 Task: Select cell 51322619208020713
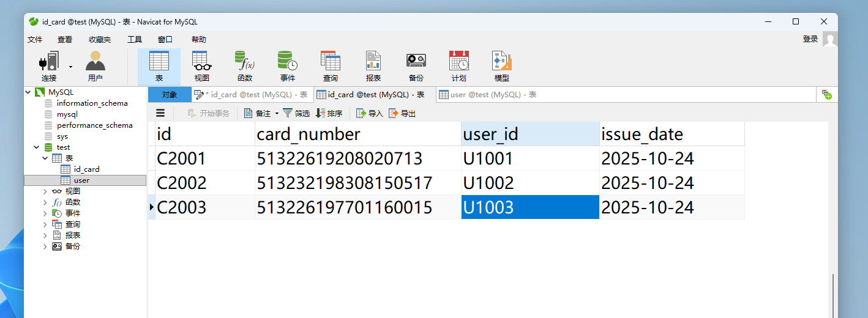pyautogui.click(x=358, y=158)
